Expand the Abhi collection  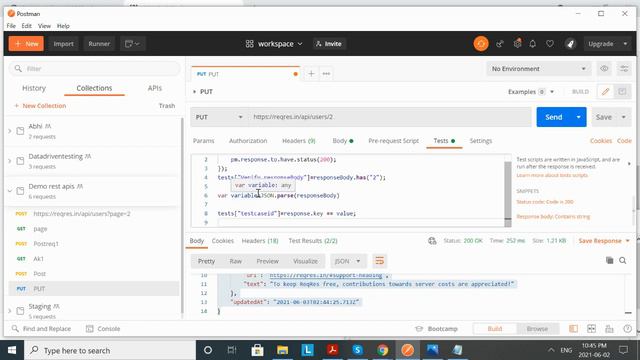10,131
